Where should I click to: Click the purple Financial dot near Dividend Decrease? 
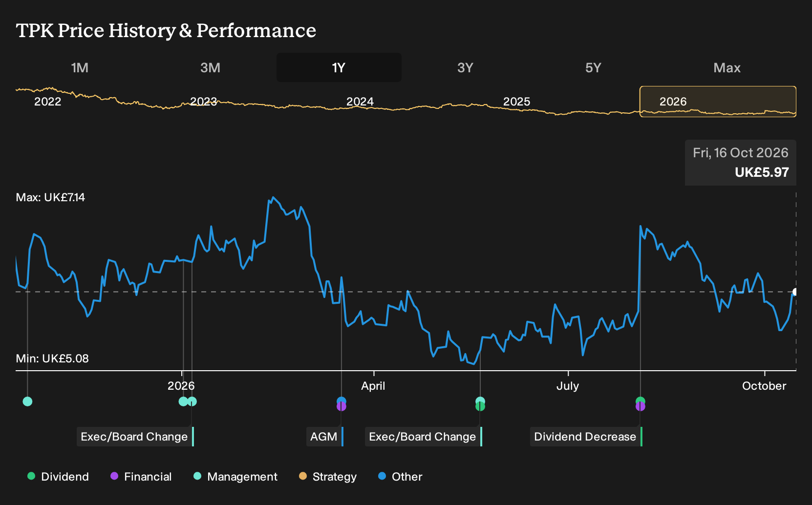641,407
